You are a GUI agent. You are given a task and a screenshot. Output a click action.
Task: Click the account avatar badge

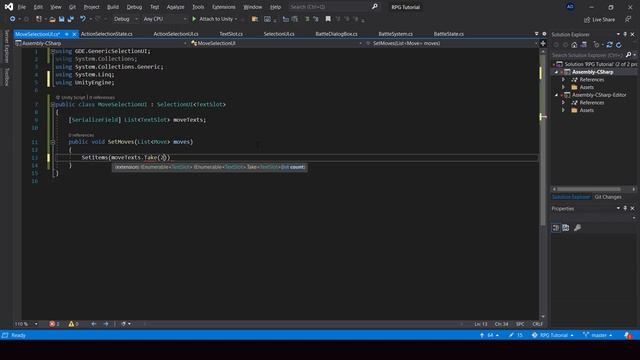coord(570,7)
